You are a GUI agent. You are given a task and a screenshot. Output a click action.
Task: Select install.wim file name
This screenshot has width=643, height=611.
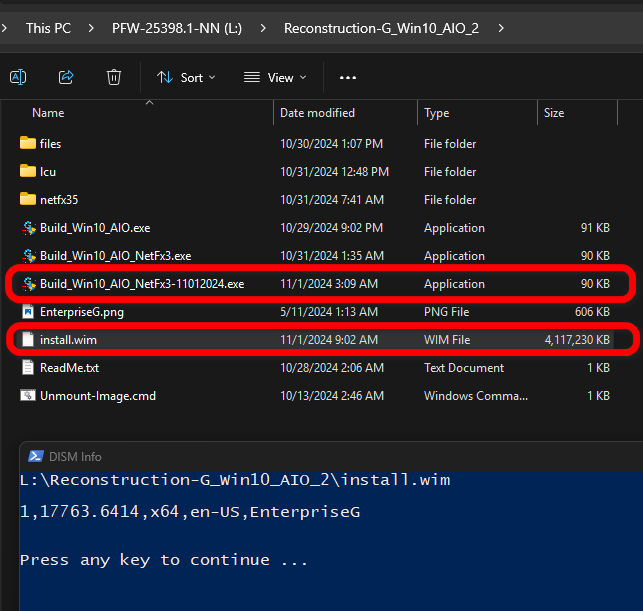[68, 340]
